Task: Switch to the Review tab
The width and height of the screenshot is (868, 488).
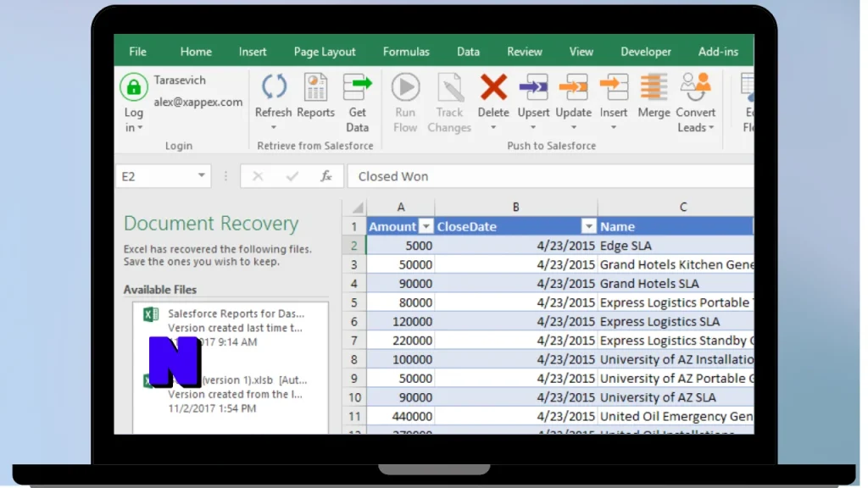Action: point(524,52)
